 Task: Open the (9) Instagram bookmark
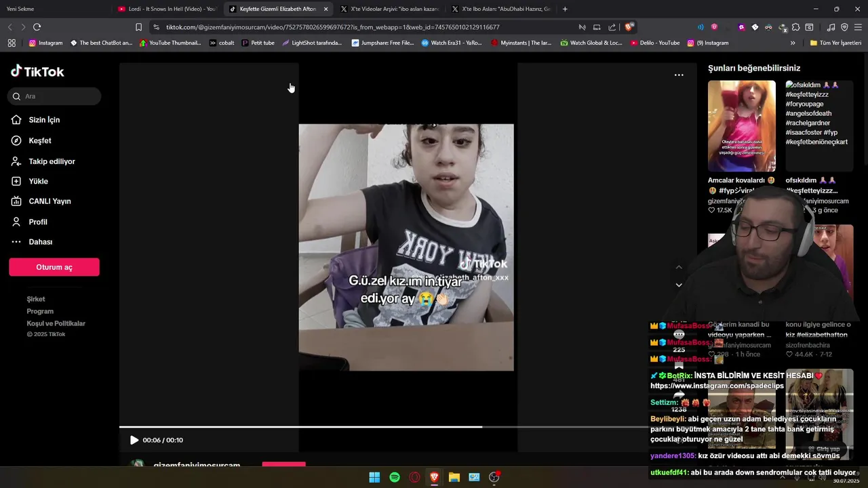(707, 43)
